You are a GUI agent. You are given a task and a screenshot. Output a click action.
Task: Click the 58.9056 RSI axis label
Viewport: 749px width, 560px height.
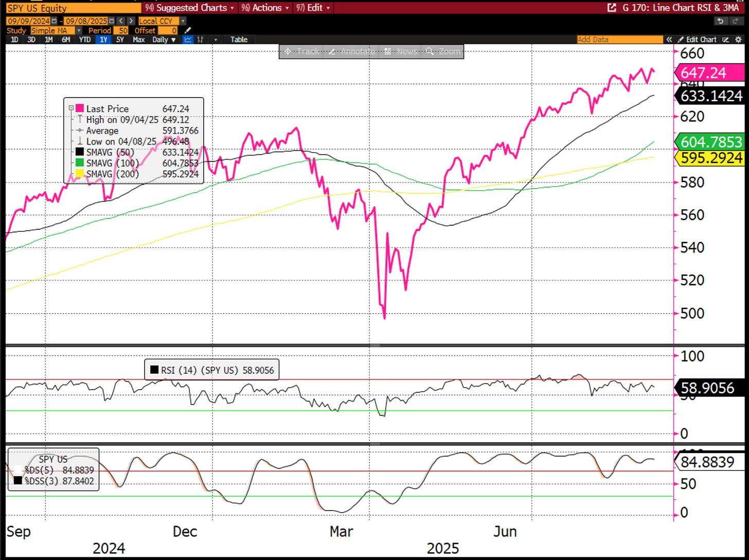click(710, 388)
